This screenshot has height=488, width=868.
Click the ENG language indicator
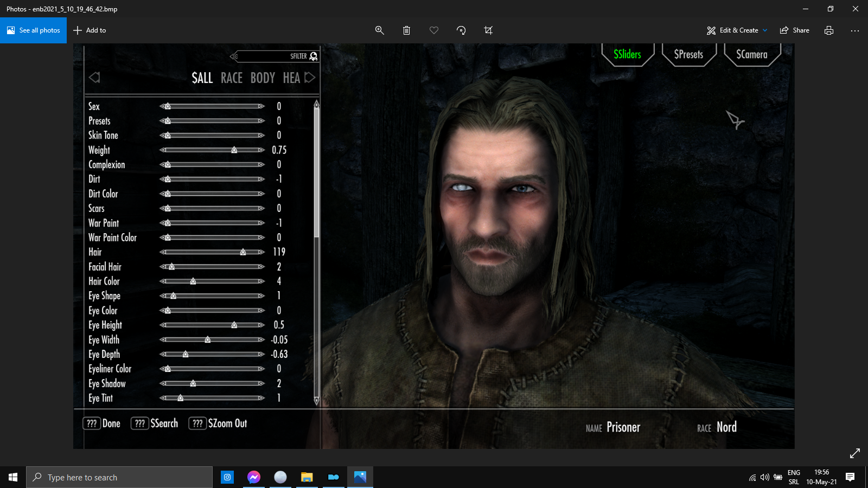794,473
